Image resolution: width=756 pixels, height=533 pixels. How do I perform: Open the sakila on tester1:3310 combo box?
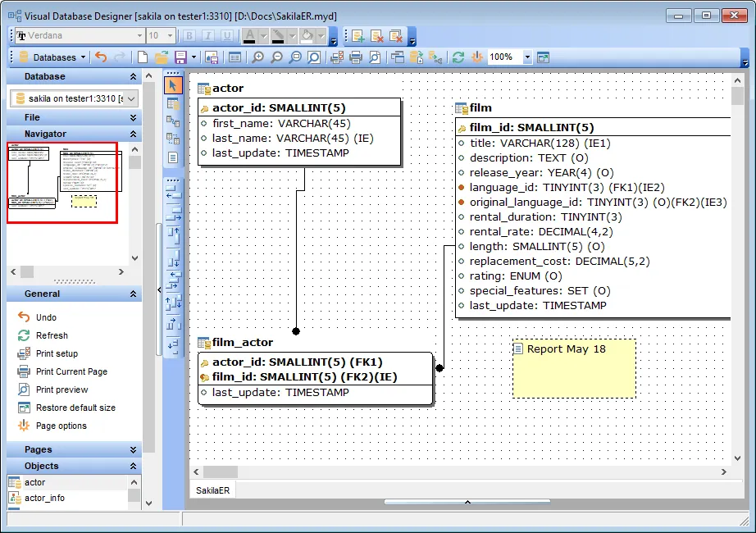coord(75,98)
